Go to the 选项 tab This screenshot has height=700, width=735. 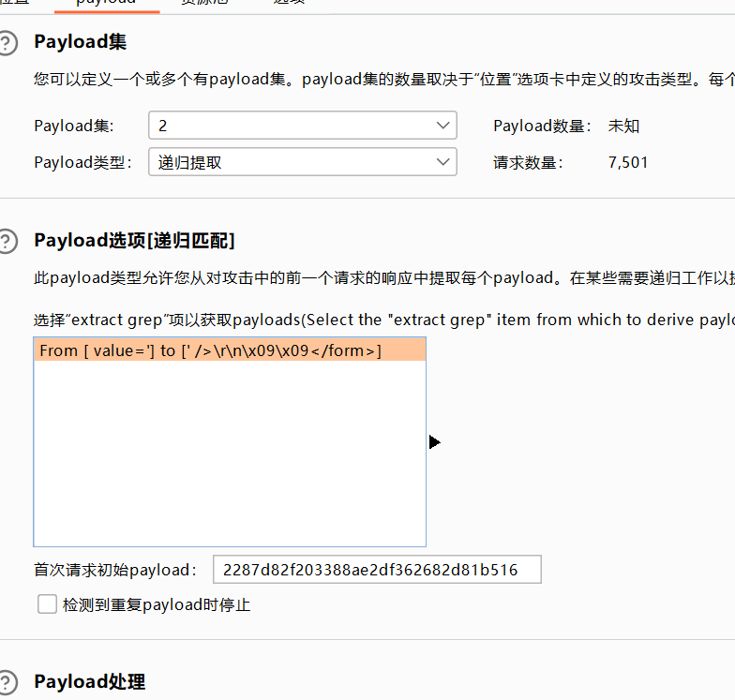pos(288,3)
